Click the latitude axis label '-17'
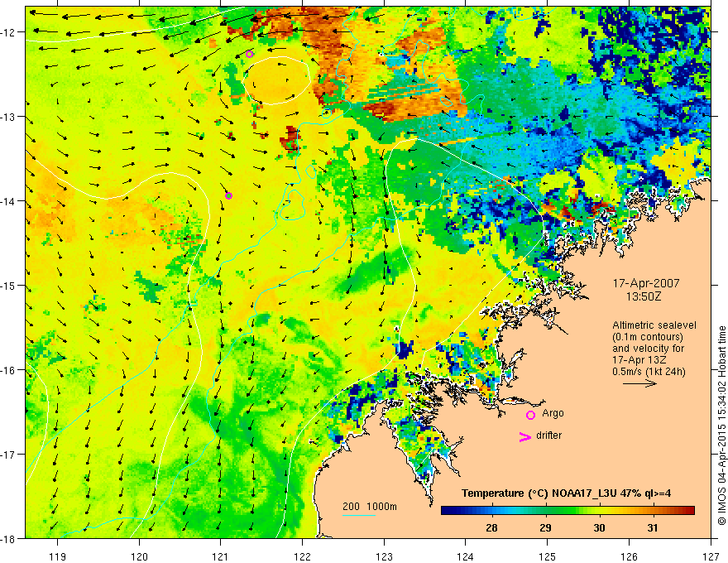Screen dimensions: 728x563 [8, 455]
